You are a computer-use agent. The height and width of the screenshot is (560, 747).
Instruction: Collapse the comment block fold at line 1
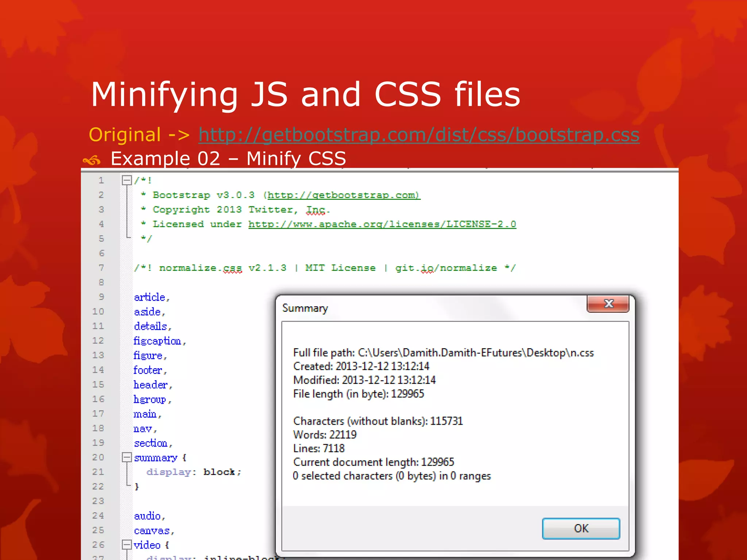pos(127,180)
